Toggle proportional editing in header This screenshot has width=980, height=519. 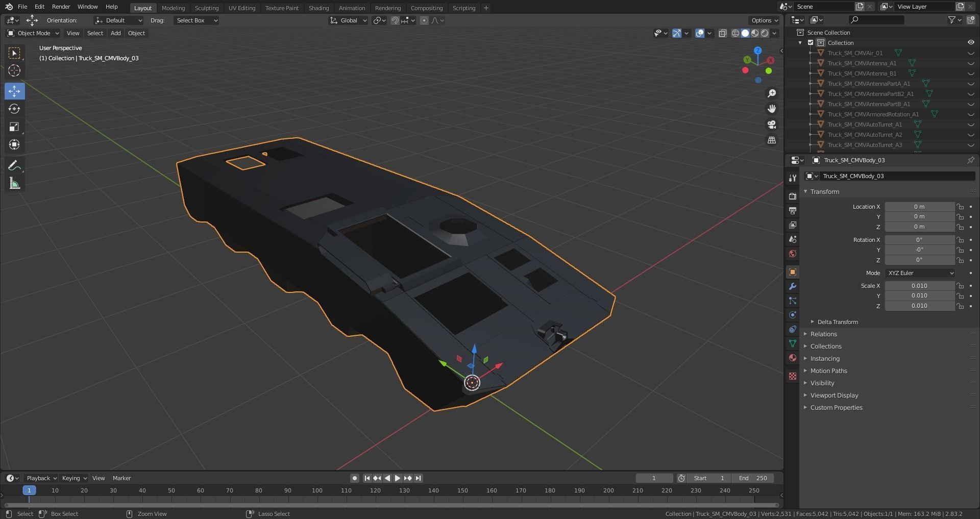click(424, 20)
